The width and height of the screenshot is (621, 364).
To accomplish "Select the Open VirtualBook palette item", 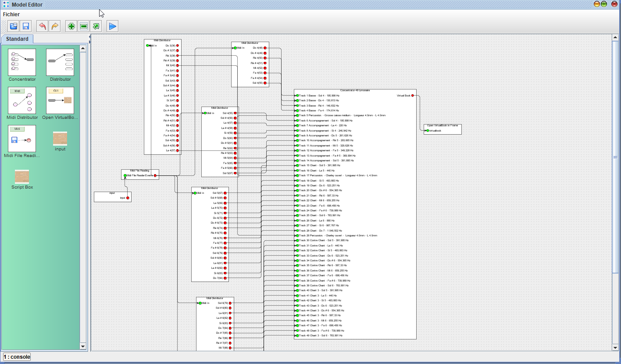I will [60, 100].
